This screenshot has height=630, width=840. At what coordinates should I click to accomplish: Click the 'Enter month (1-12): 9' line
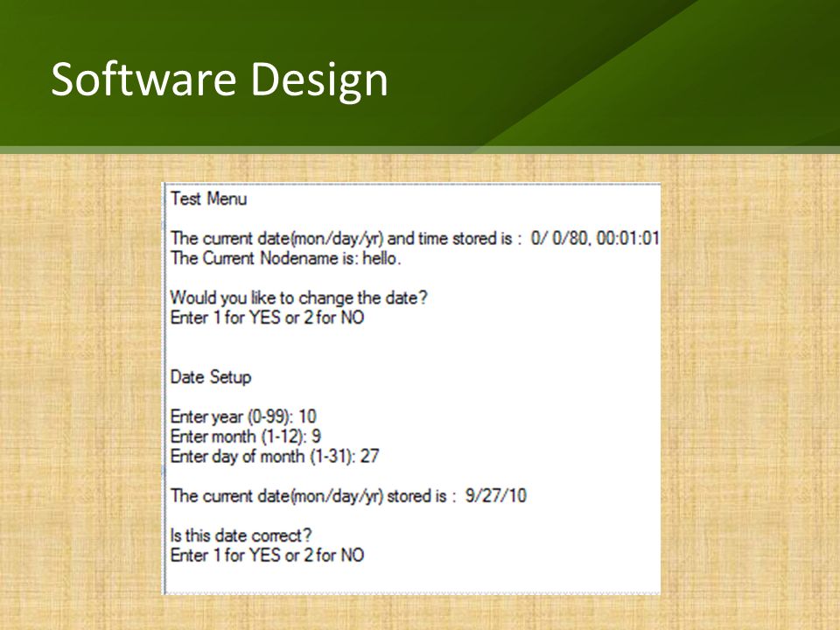(245, 437)
